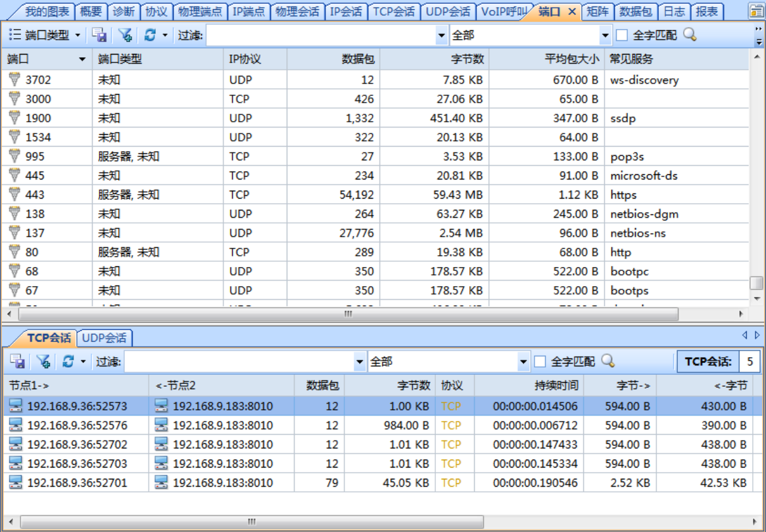Click the port icon for row 3702
The width and height of the screenshot is (766, 532).
click(x=14, y=79)
